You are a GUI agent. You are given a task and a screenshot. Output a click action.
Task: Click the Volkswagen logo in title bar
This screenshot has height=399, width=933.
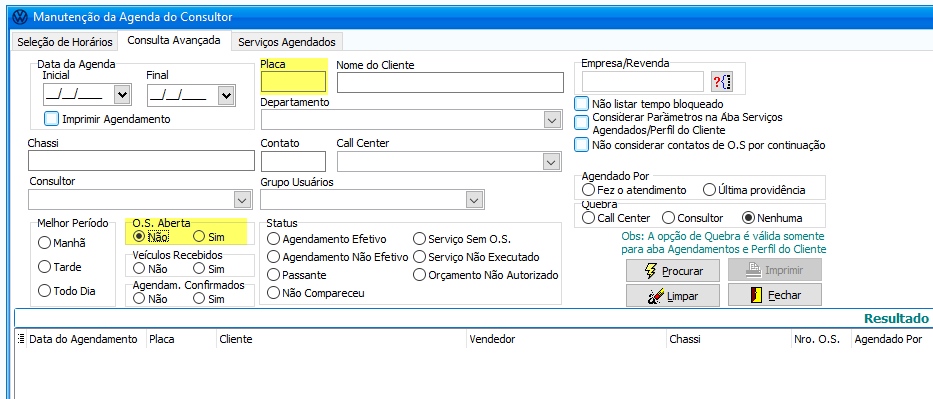(x=20, y=17)
